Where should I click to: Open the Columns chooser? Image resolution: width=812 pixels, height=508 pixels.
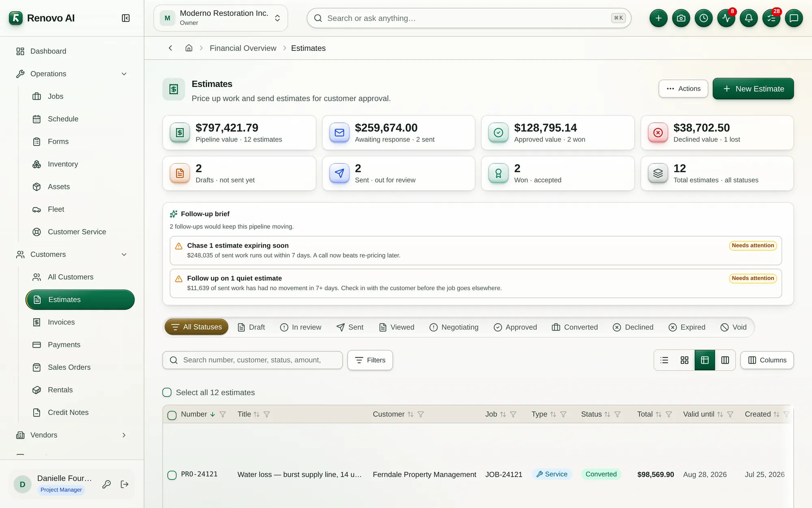pyautogui.click(x=767, y=360)
